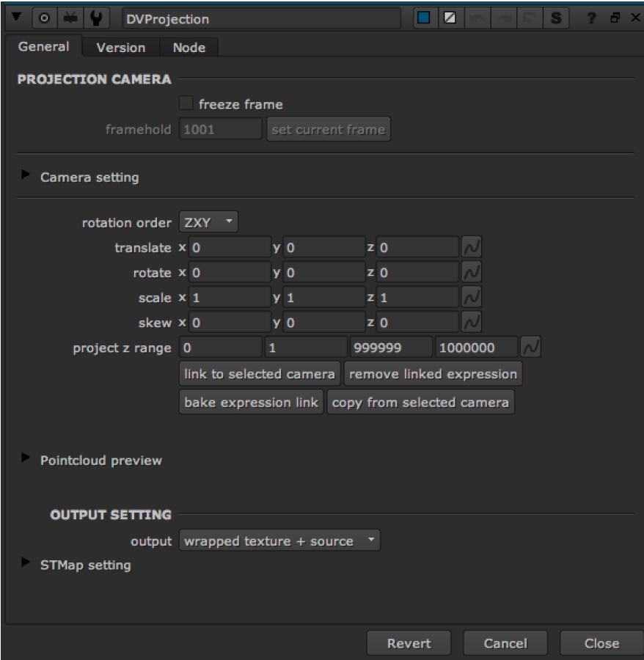
Task: Click the animation curve icon beside translate
Action: tap(472, 248)
